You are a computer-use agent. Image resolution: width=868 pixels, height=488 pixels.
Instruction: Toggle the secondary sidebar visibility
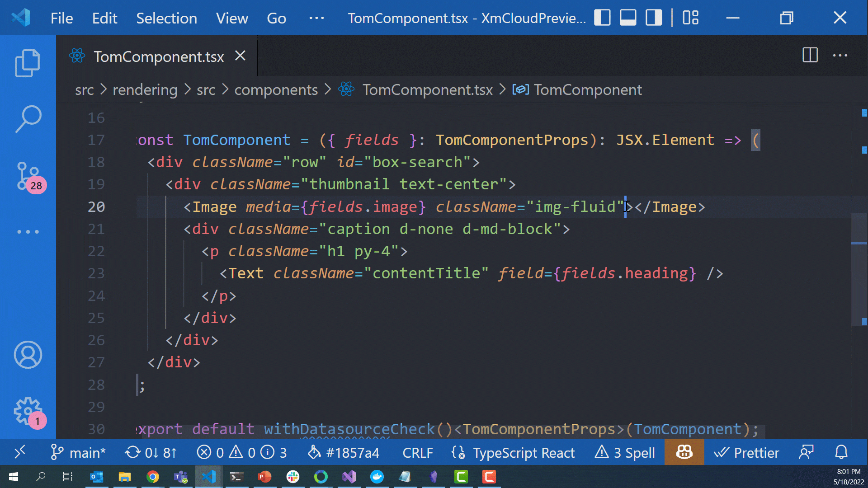(x=653, y=18)
